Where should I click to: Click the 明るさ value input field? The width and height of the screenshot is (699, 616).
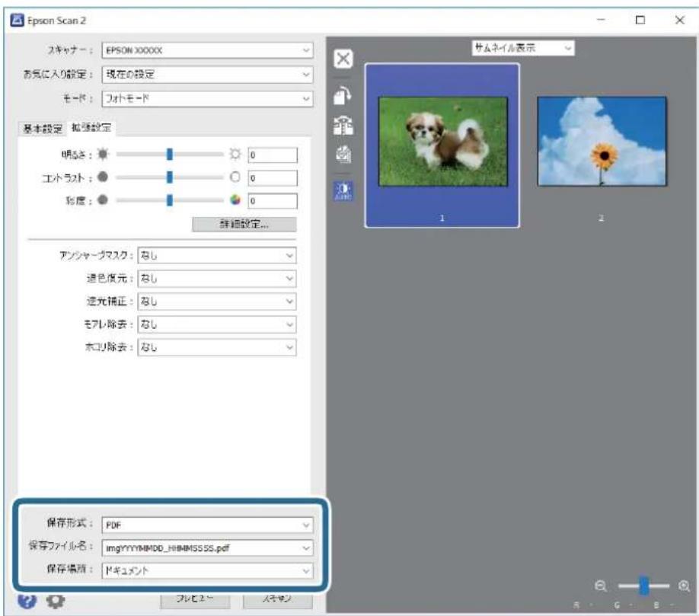click(273, 155)
